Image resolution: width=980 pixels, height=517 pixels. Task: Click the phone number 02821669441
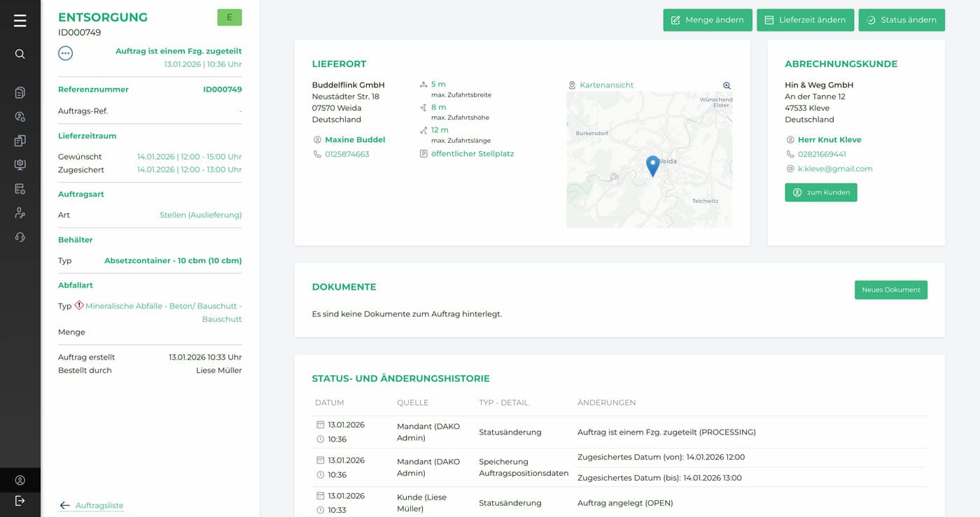(822, 154)
